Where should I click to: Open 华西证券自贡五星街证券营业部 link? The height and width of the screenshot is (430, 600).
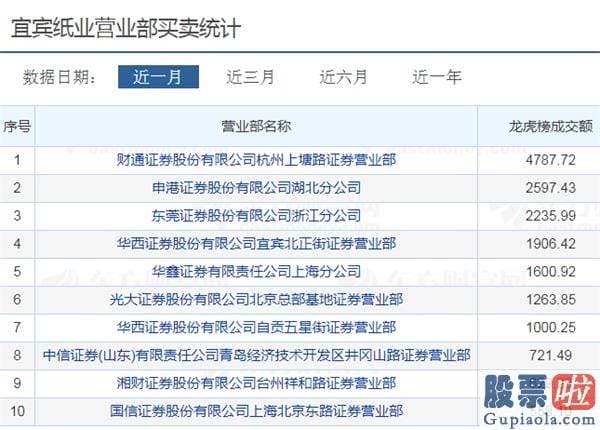tap(256, 327)
